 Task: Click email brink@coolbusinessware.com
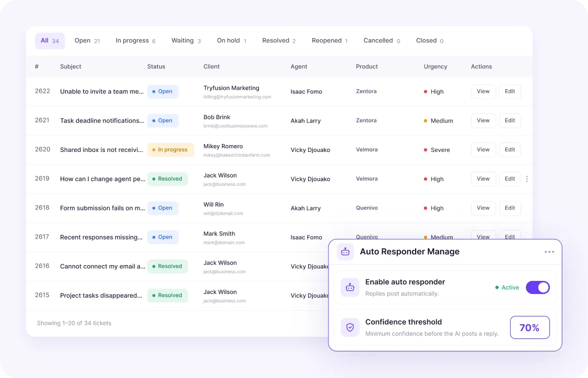point(236,126)
